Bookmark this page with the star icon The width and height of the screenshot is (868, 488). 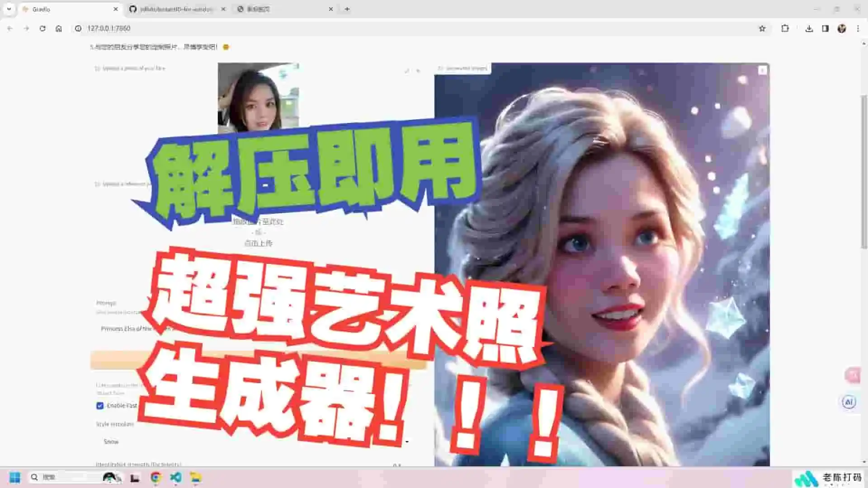point(762,28)
